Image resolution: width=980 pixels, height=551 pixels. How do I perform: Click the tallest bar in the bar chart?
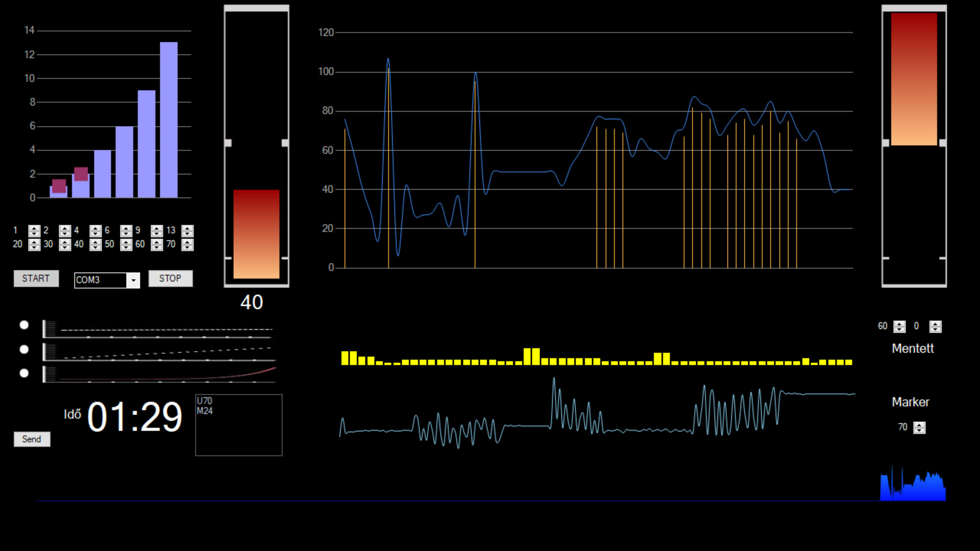pos(168,120)
